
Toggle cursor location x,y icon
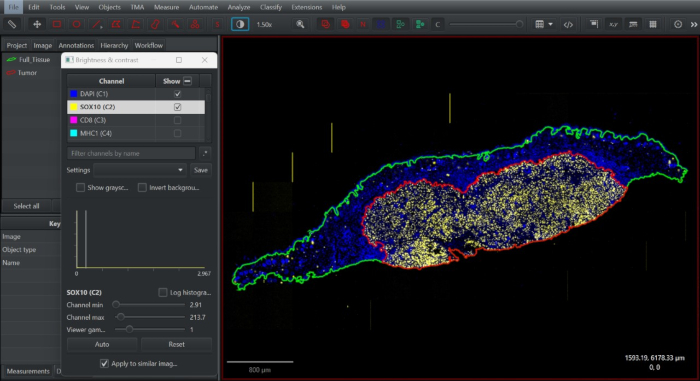tap(613, 24)
